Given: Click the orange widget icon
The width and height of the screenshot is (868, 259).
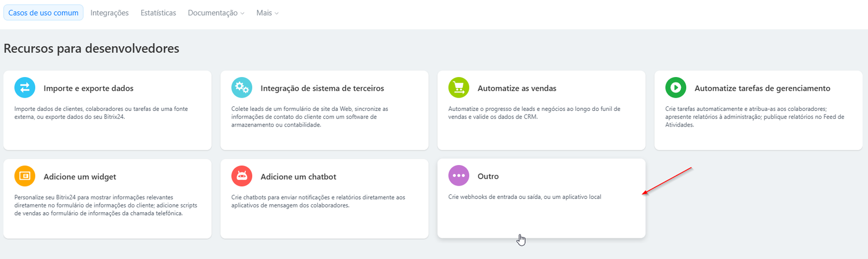Looking at the screenshot, I should (25, 176).
